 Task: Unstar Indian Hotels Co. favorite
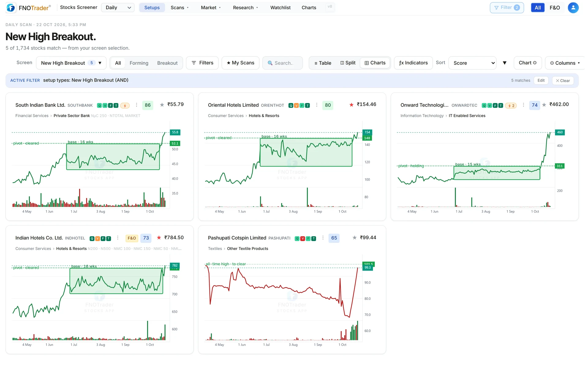pos(159,238)
